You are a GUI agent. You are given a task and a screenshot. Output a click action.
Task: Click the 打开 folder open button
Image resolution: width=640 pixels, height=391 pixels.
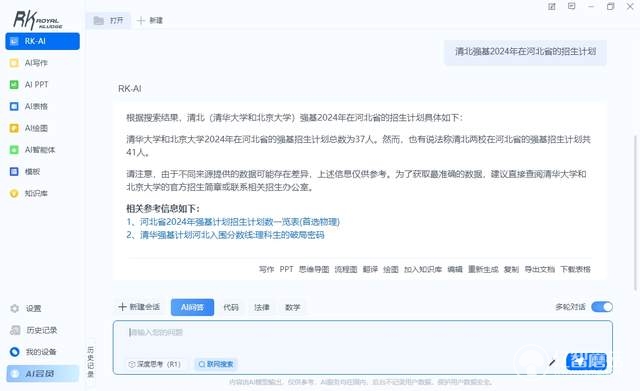click(x=109, y=20)
